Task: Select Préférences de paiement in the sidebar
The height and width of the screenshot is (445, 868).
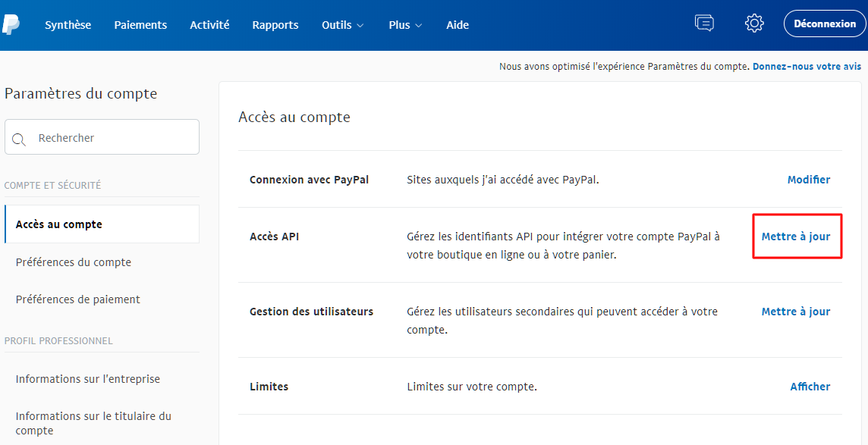Action: 78,299
